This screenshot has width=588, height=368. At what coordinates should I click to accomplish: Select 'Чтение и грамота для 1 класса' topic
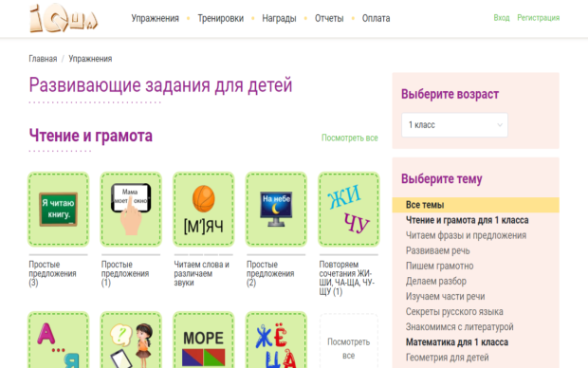click(467, 220)
